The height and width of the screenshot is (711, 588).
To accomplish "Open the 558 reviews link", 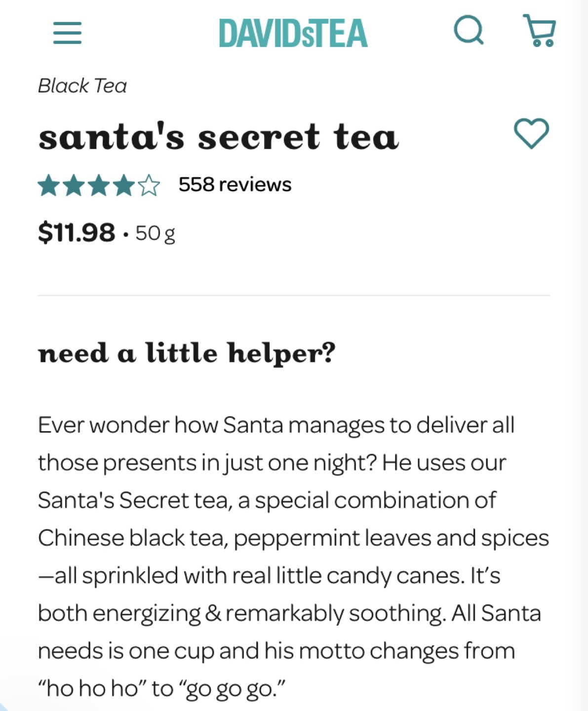I will tap(235, 185).
